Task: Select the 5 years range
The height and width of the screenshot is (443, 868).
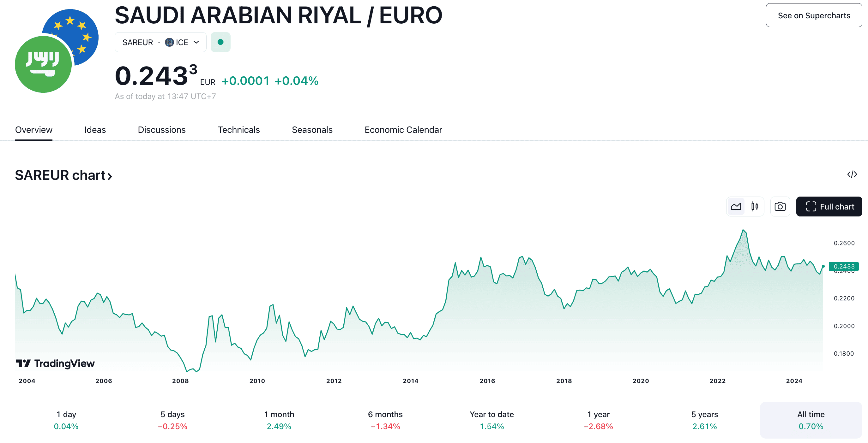Action: pos(705,420)
